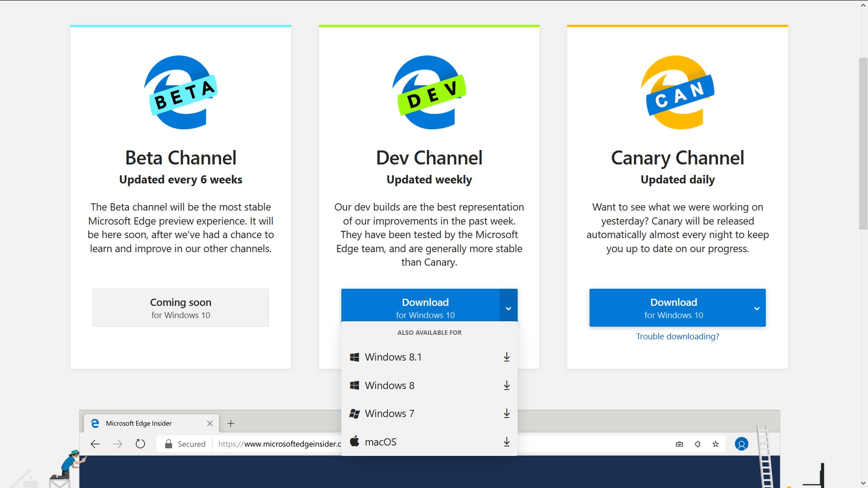This screenshot has width=868, height=488.
Task: Click the Canary channel Edge logo
Action: [x=677, y=92]
